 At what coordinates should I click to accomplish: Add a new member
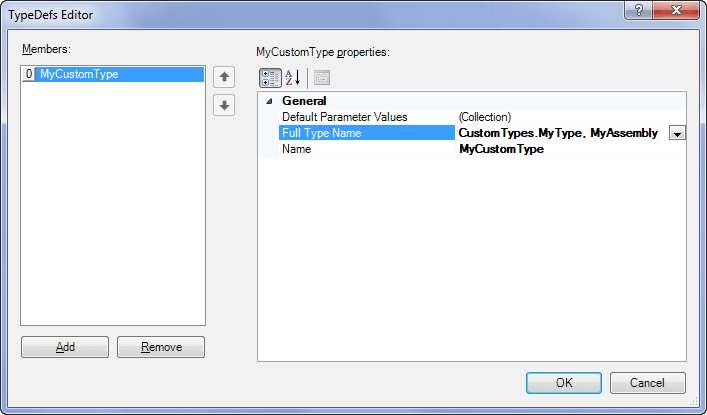click(x=65, y=347)
